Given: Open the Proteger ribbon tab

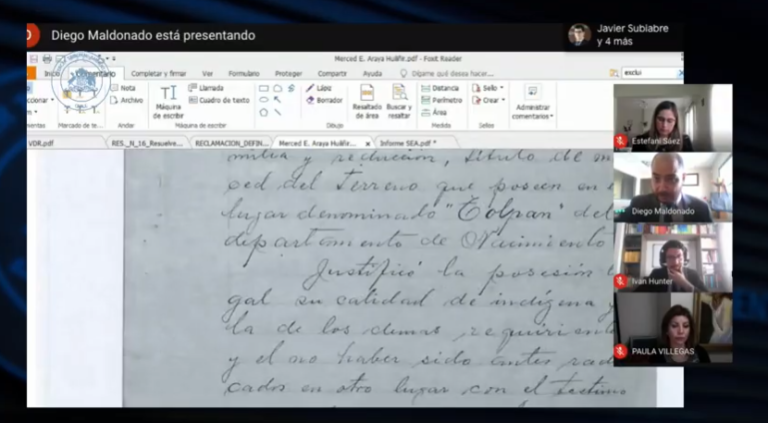Looking at the screenshot, I should [x=288, y=73].
